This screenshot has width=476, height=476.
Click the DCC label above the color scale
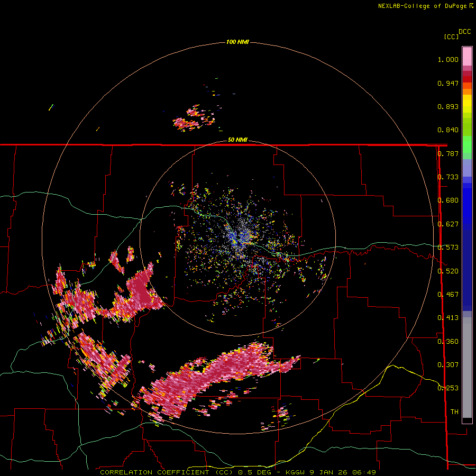pyautogui.click(x=464, y=32)
